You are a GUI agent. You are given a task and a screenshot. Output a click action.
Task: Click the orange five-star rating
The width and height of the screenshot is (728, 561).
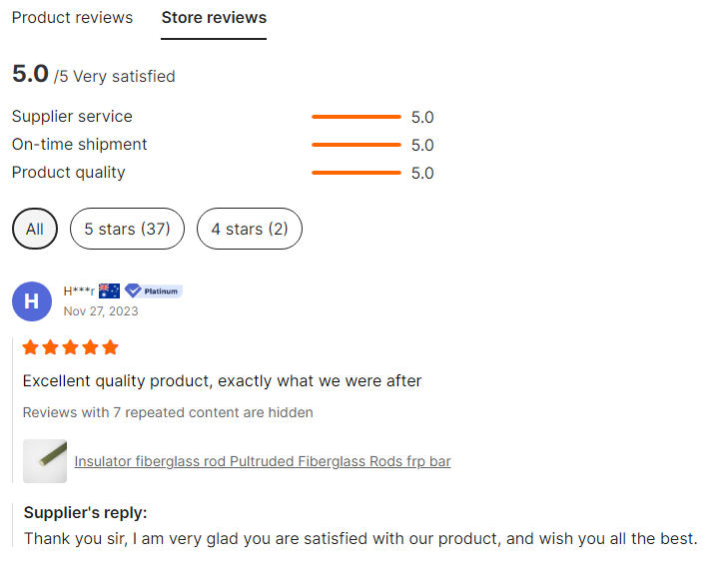pyautogui.click(x=70, y=347)
